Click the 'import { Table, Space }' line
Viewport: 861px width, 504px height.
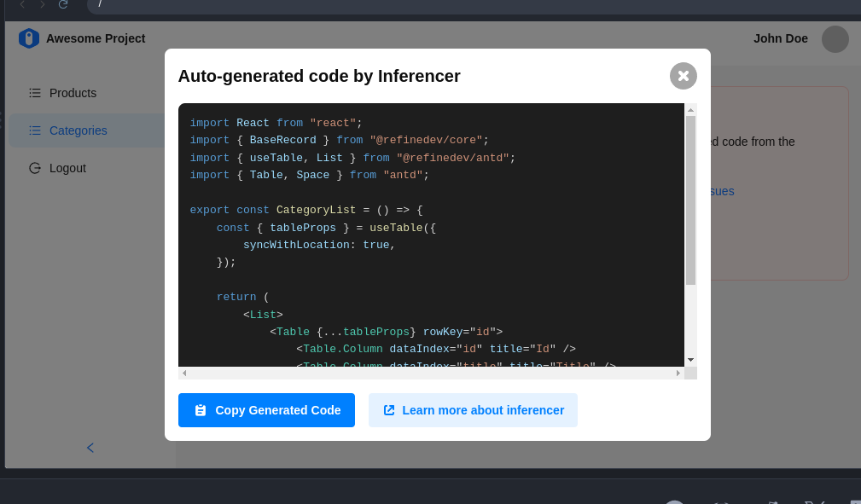309,175
